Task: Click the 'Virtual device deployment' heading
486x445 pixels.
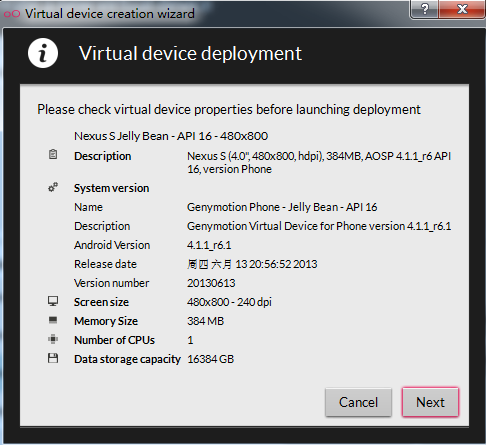Action: [190, 53]
